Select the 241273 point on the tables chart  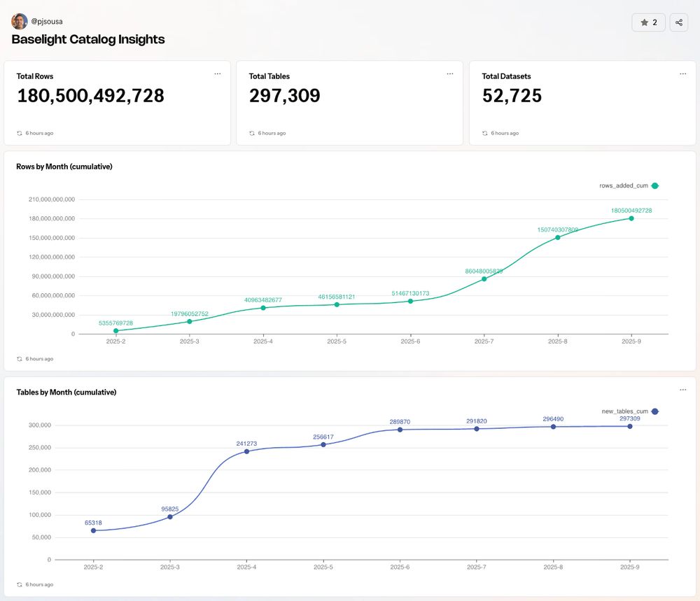click(x=246, y=451)
